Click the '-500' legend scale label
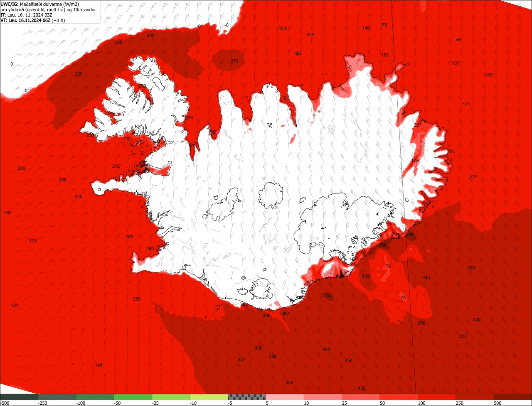Screen dimensions: 532x406 (5, 403)
